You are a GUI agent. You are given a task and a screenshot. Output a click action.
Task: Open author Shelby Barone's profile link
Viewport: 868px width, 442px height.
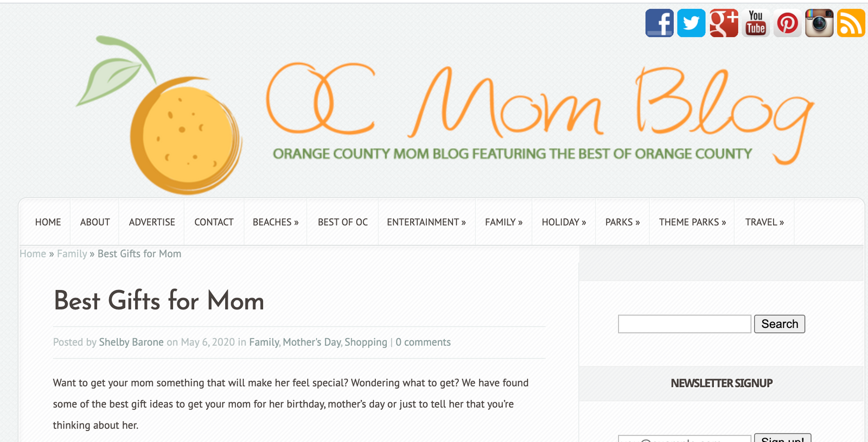[131, 342]
